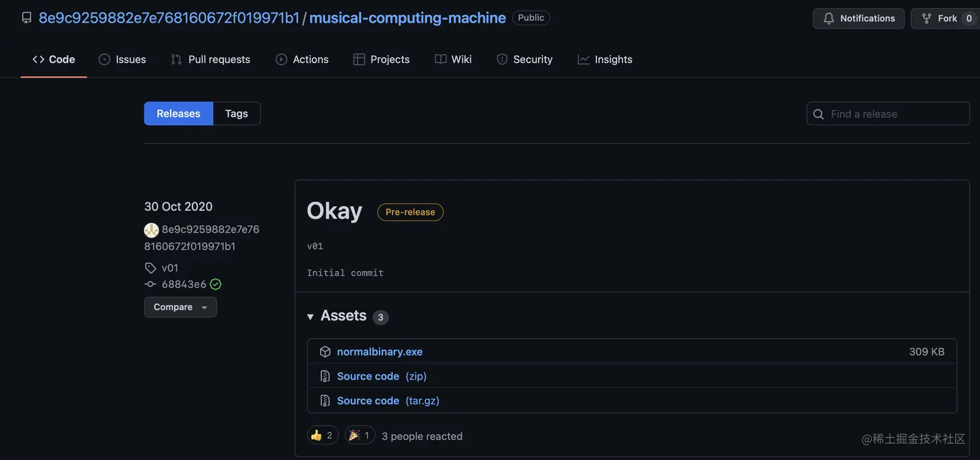This screenshot has width=980, height=460.
Task: Select the Releases toggle button
Action: (178, 114)
